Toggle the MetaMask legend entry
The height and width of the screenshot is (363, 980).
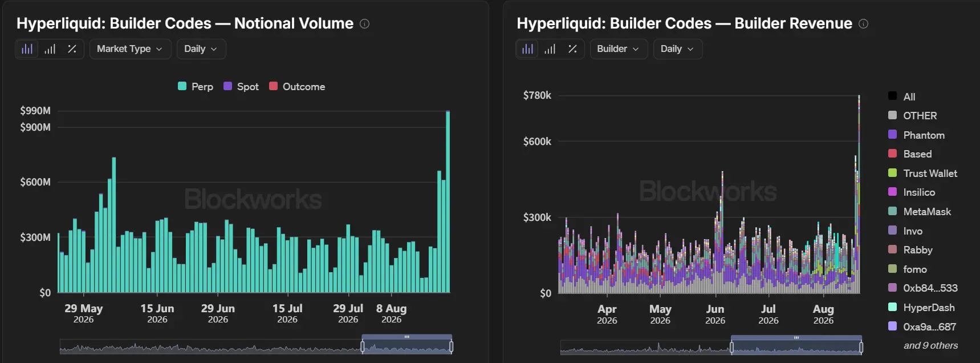(x=920, y=212)
